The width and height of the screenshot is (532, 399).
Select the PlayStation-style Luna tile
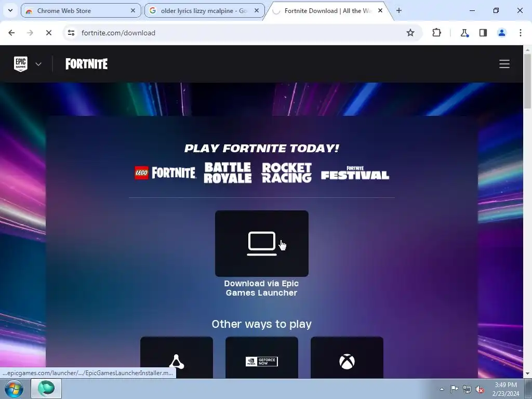[177, 357]
